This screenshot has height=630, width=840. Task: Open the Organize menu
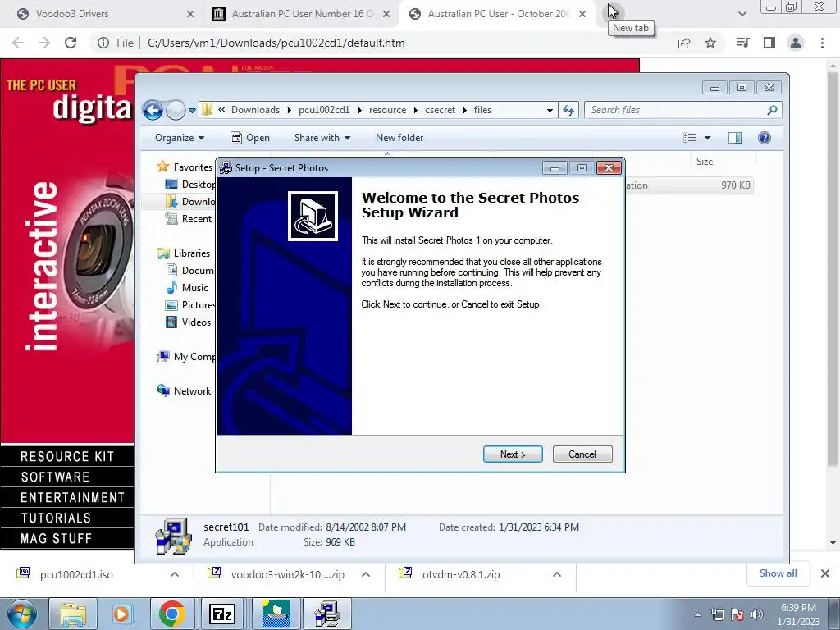click(180, 138)
